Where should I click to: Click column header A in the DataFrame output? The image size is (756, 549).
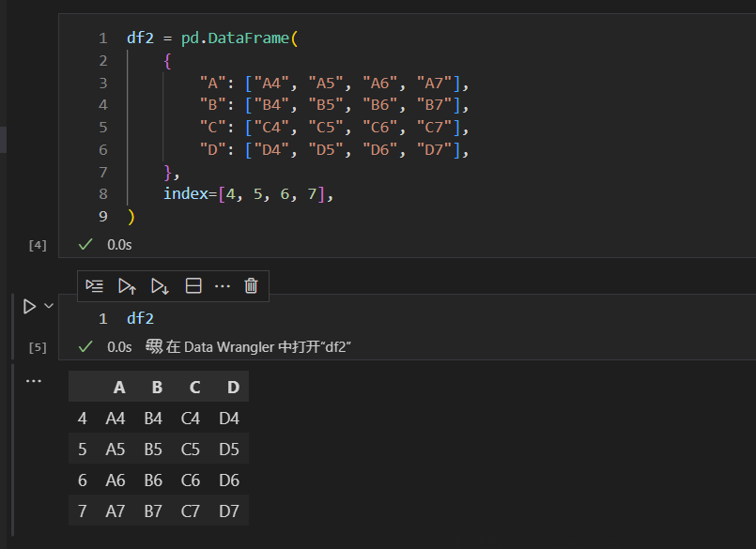(x=118, y=387)
